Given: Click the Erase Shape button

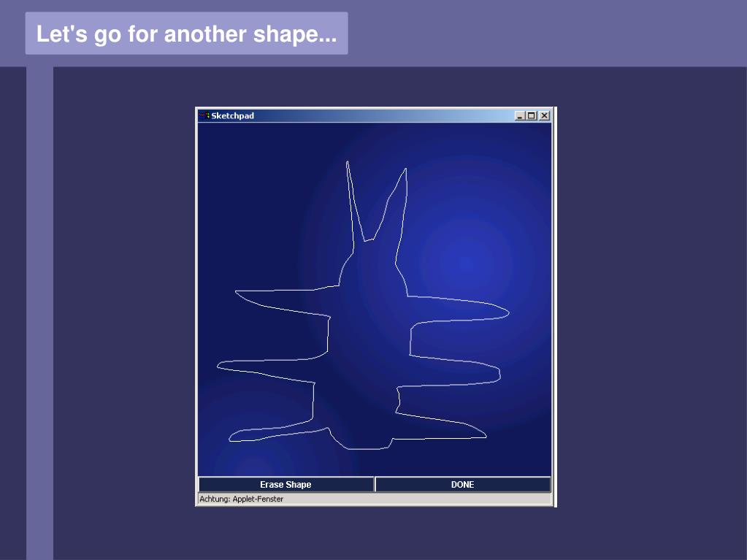Looking at the screenshot, I should 286,484.
